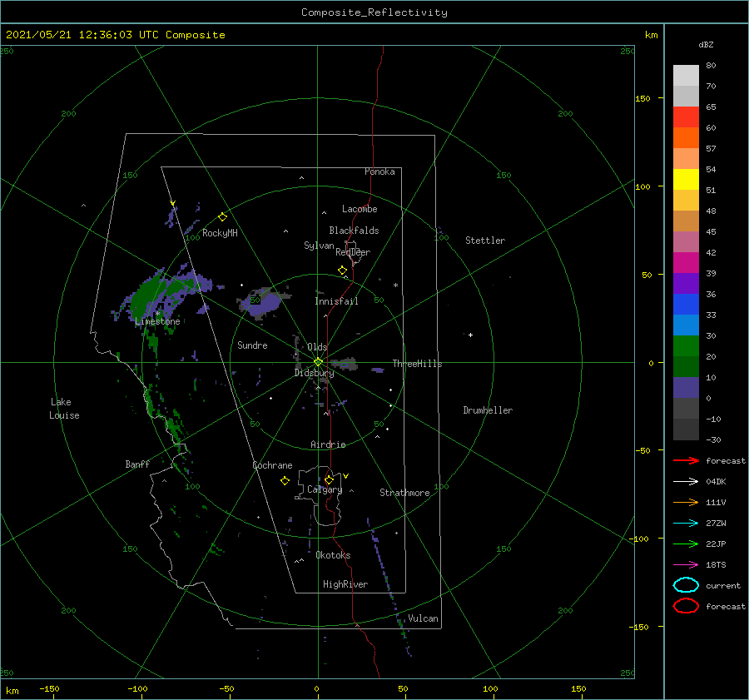Screen dimensions: 749x700
Task: Click the Blackfalds label
Action: [x=354, y=231]
